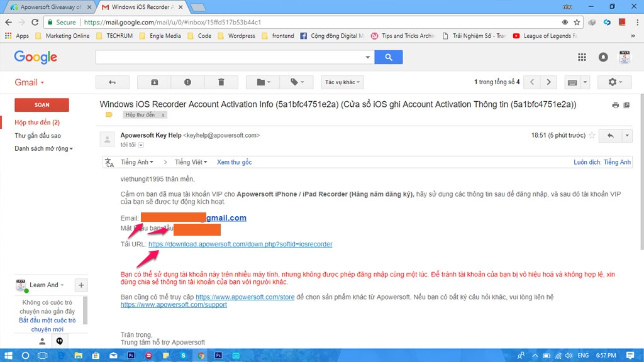
Task: Open 'Wordpress' bookmark folder
Action: pos(236,36)
